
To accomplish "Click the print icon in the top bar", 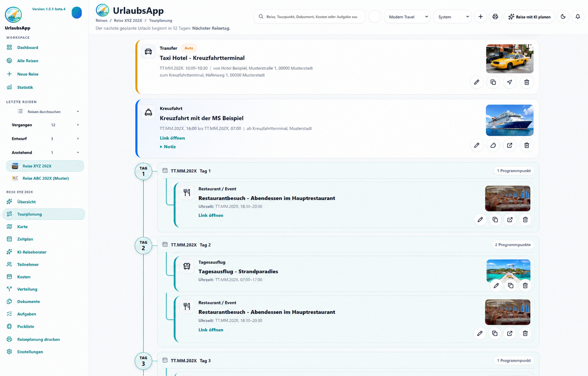I will click(495, 16).
